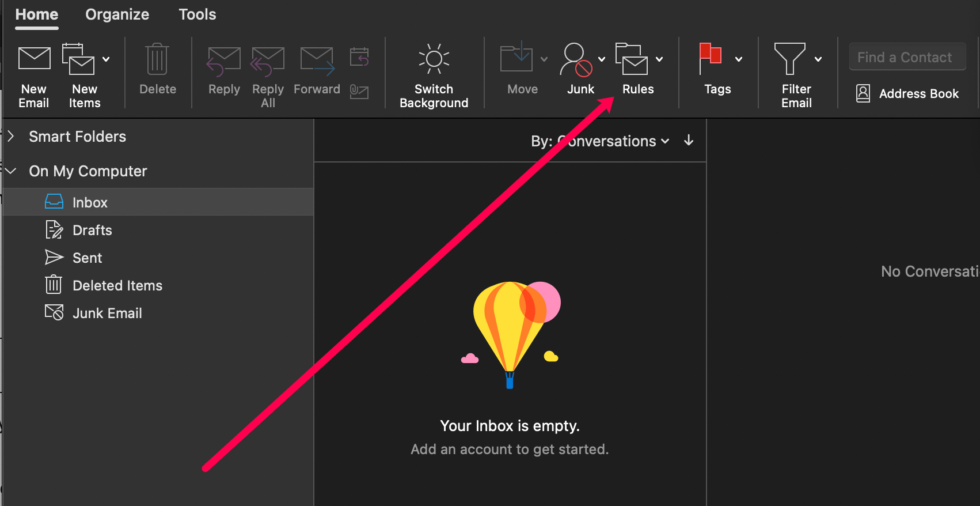Expand the Smart Folders group
The image size is (980, 506).
point(11,137)
